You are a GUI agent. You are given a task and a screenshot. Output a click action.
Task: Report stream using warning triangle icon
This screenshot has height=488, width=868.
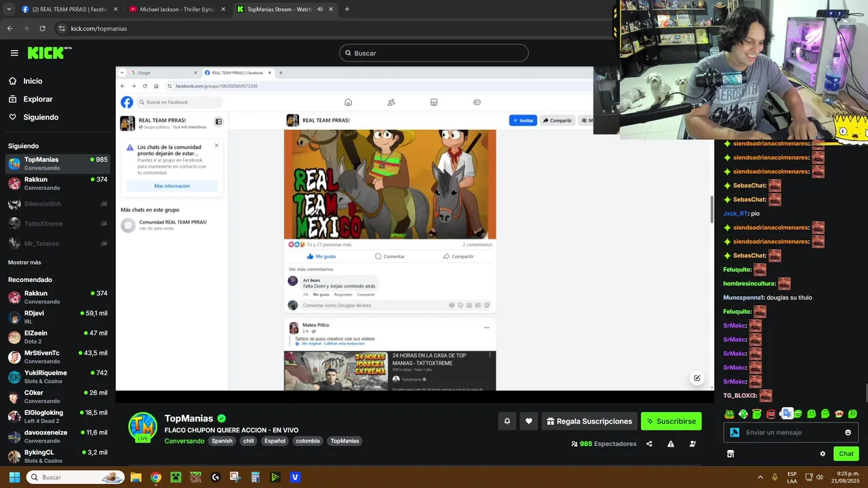pos(671,444)
